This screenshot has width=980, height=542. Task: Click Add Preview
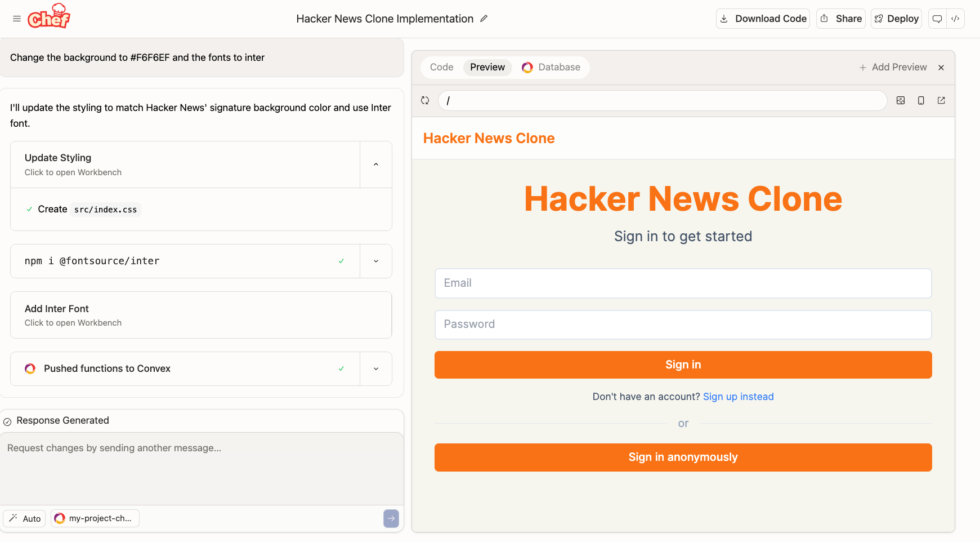point(893,67)
